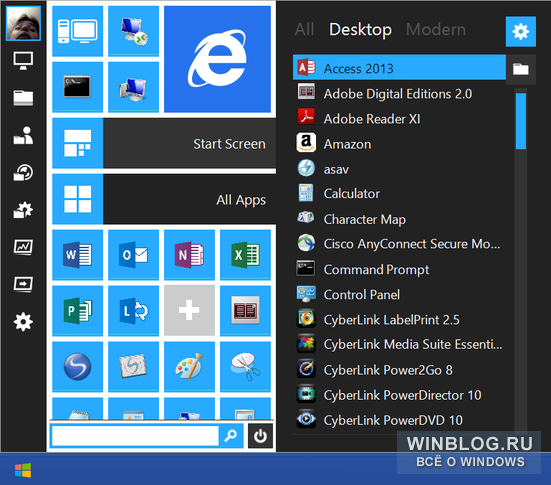Select Character Map in the app list
551x485 pixels.
(x=399, y=219)
